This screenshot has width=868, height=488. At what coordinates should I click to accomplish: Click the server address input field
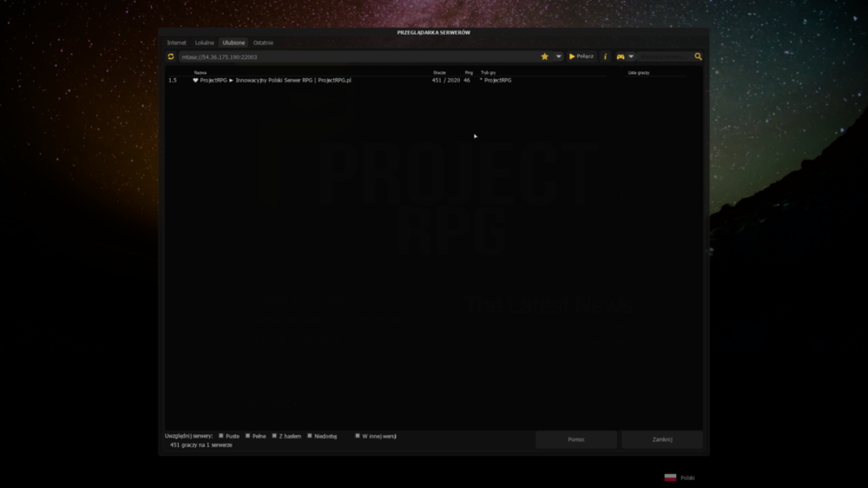[358, 56]
